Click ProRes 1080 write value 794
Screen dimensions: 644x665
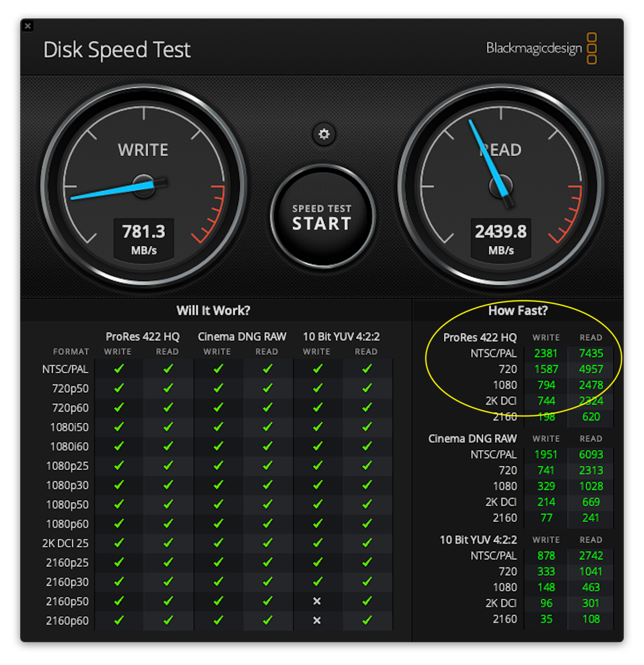[546, 385]
